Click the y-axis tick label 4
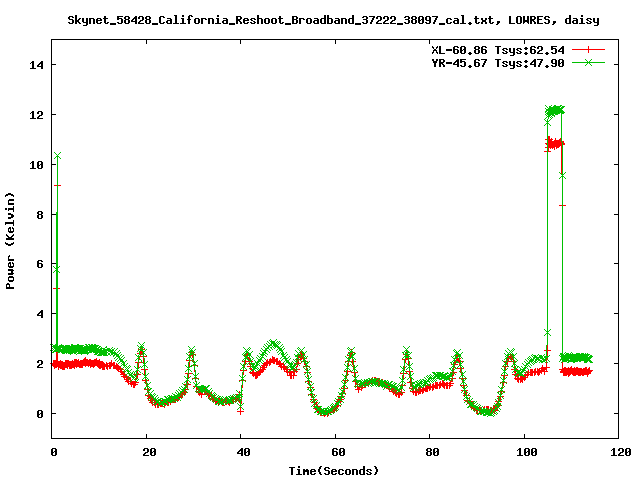This screenshot has width=640, height=480. tap(40, 314)
